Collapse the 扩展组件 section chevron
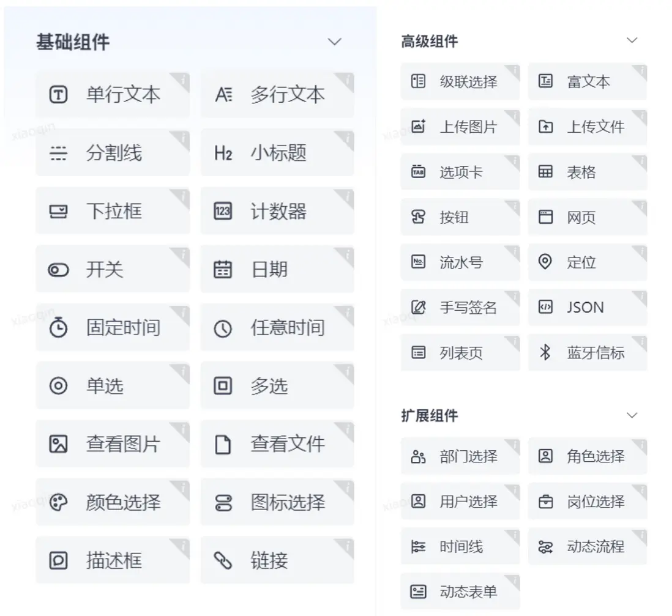 coord(631,415)
